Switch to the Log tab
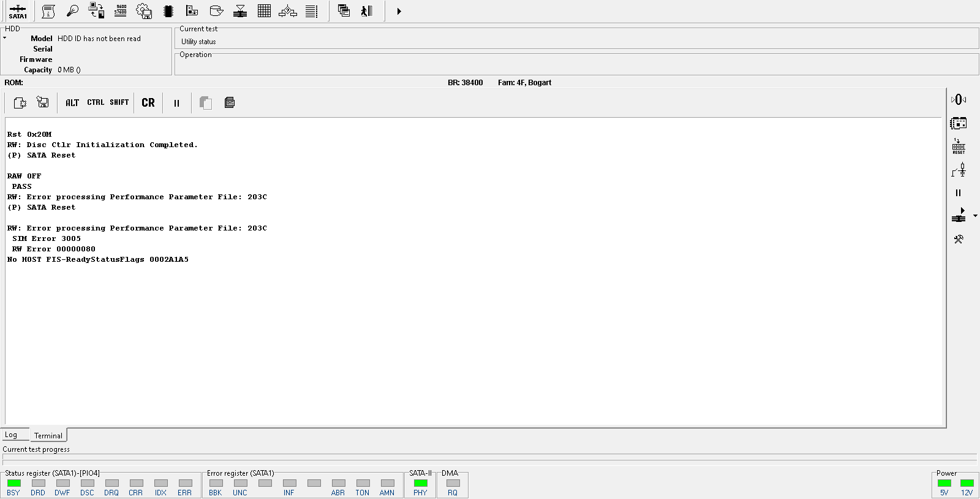The image size is (980, 499). pos(11,435)
